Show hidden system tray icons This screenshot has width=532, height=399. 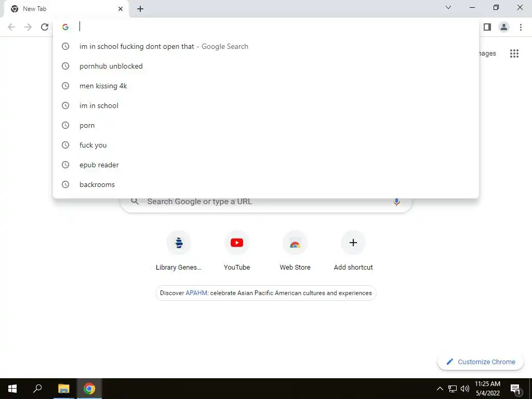[440, 389]
